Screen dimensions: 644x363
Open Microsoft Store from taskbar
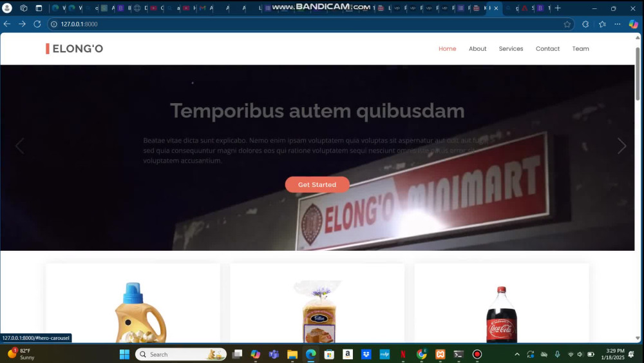click(329, 355)
